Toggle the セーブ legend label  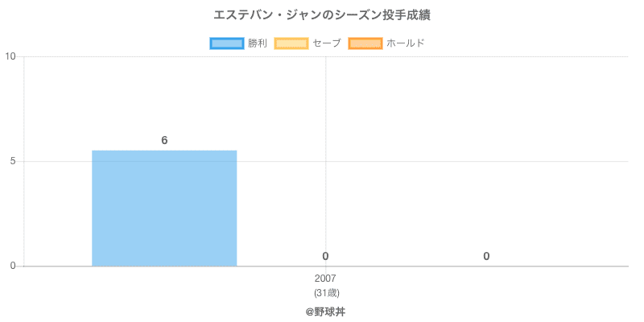click(326, 43)
